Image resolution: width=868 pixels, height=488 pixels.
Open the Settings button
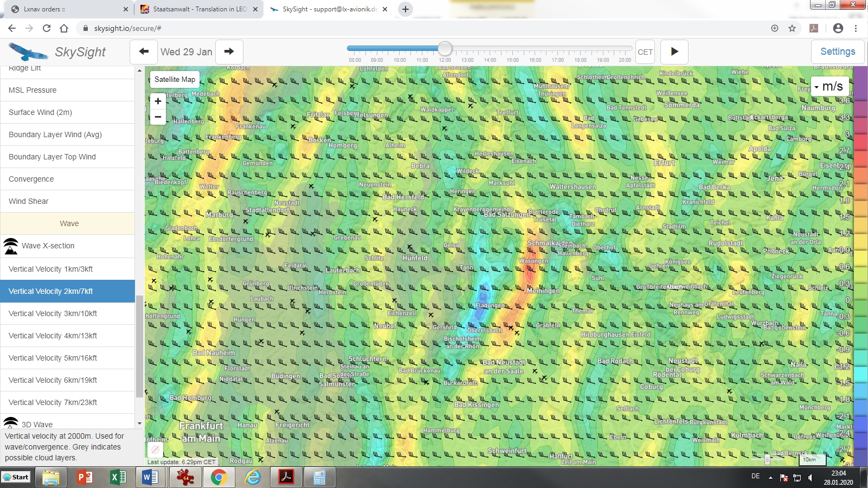(837, 52)
